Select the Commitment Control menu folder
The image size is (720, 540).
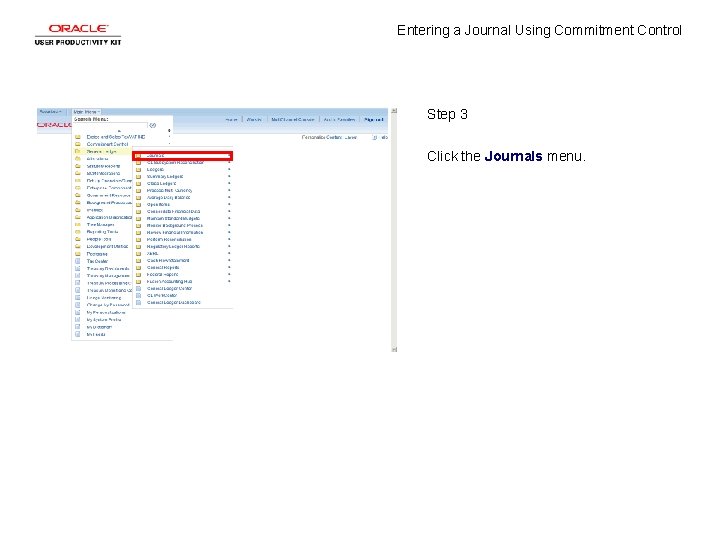pyautogui.click(x=107, y=144)
